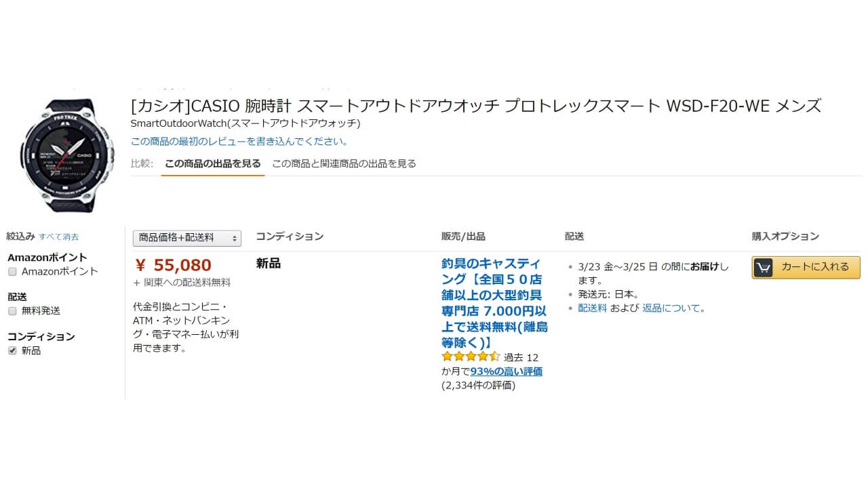Click the Casio Pro Trek watch thumbnail
The width and height of the screenshot is (868, 488).
click(66, 155)
